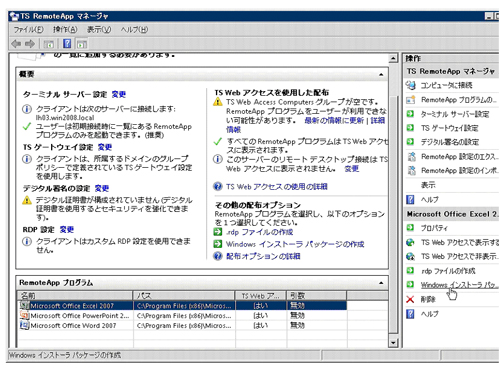Click コンピュータに接続 icon in actions pane

coord(410,85)
